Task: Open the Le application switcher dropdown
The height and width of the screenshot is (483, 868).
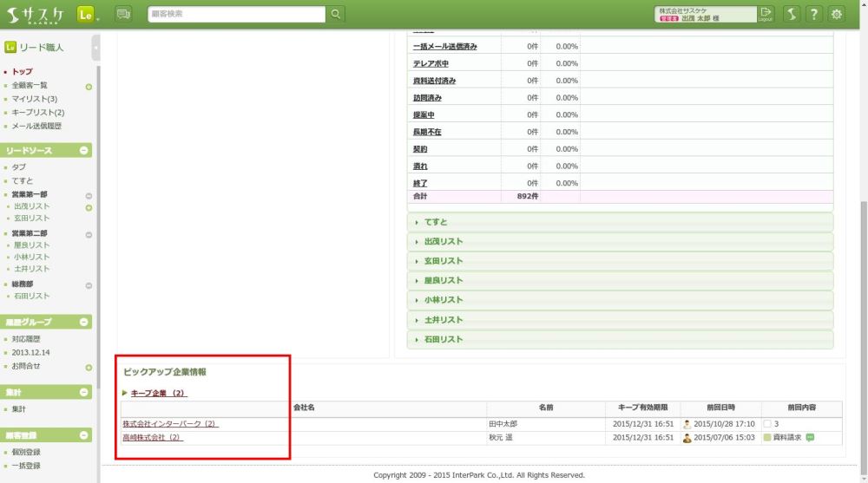Action: [89, 14]
